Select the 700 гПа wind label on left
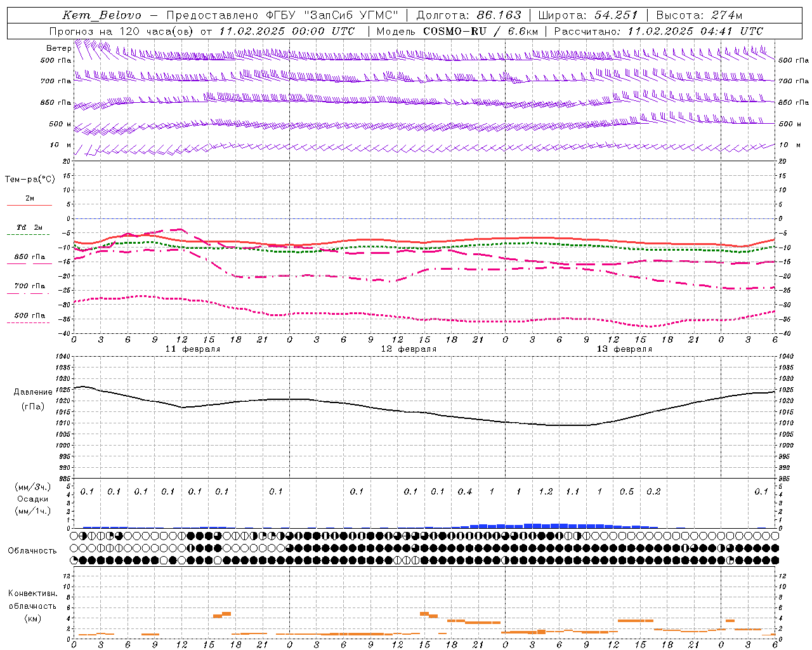Image resolution: width=812 pixels, height=650 pixels. pos(55,81)
